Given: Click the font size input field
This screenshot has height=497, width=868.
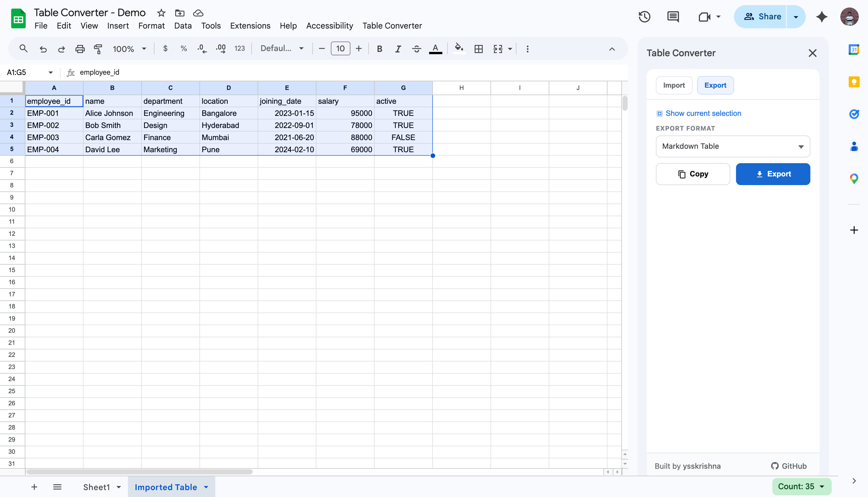Looking at the screenshot, I should tap(340, 48).
